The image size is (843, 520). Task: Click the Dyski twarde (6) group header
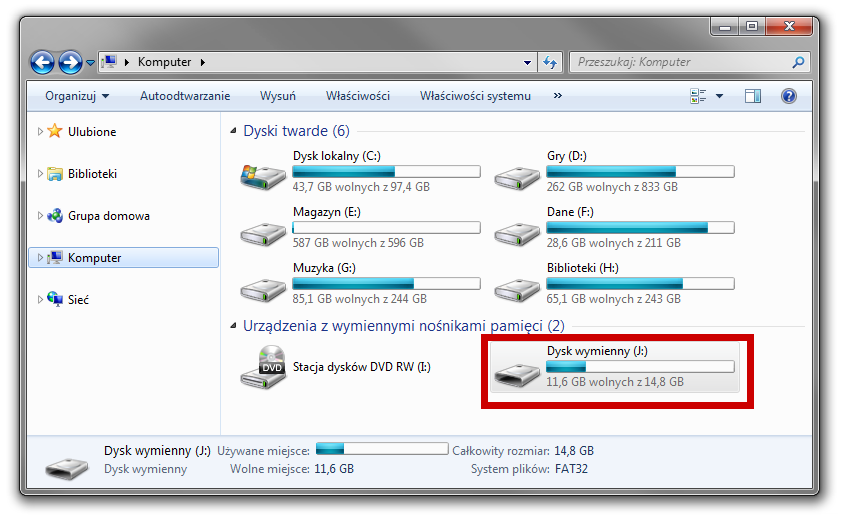(x=296, y=131)
